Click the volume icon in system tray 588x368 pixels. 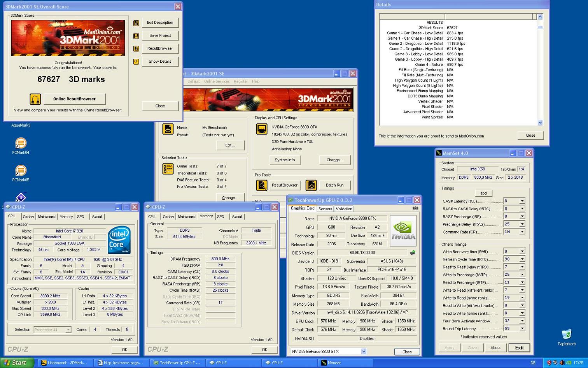[562, 363]
